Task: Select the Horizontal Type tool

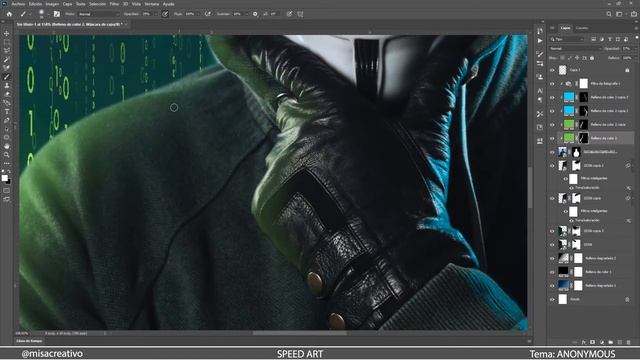Action: coord(7,112)
